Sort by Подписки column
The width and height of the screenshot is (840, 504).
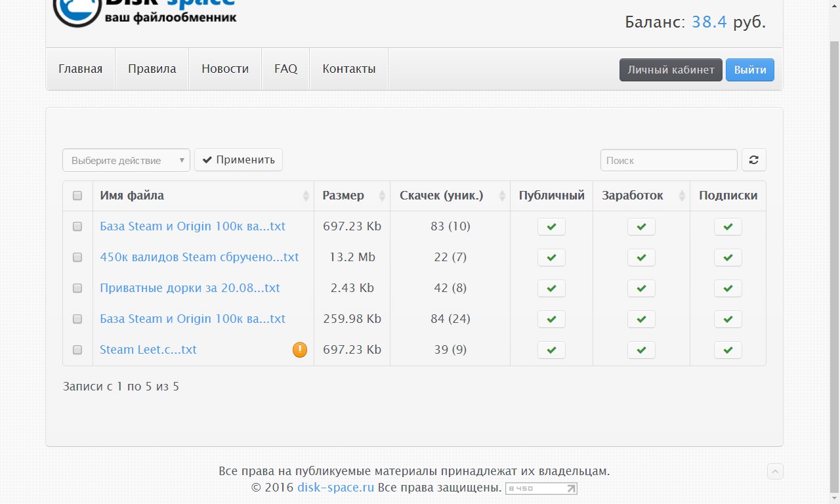click(x=728, y=196)
